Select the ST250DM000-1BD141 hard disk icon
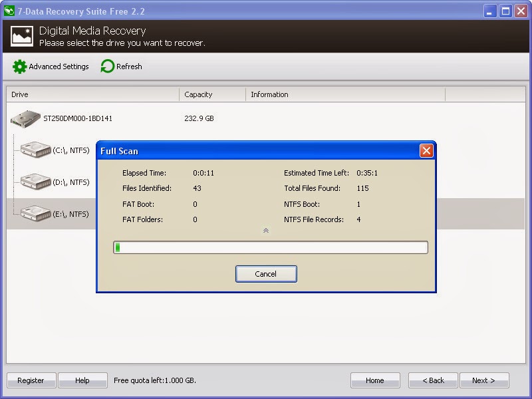Screen dimensions: 532x399 tap(25, 119)
